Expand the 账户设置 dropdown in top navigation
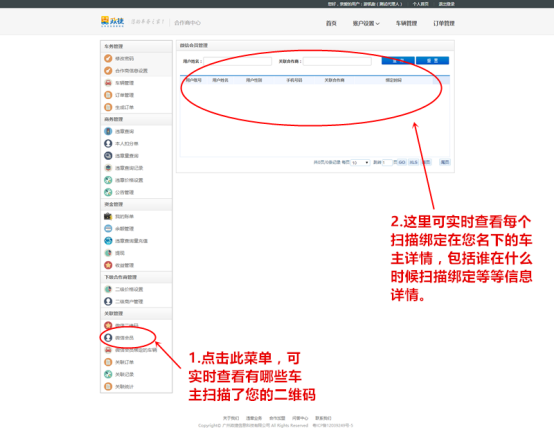Image resolution: width=554 pixels, height=428 pixels. pyautogui.click(x=366, y=23)
